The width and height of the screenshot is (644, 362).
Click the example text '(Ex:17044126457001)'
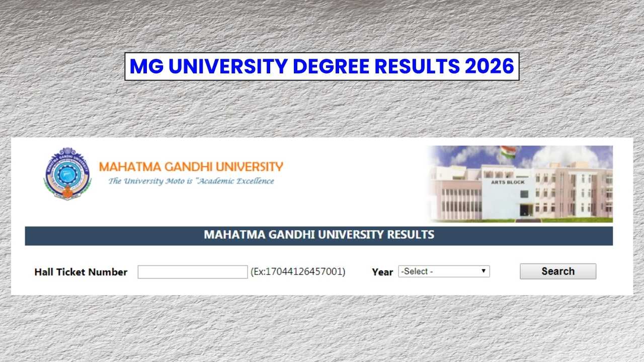point(298,272)
